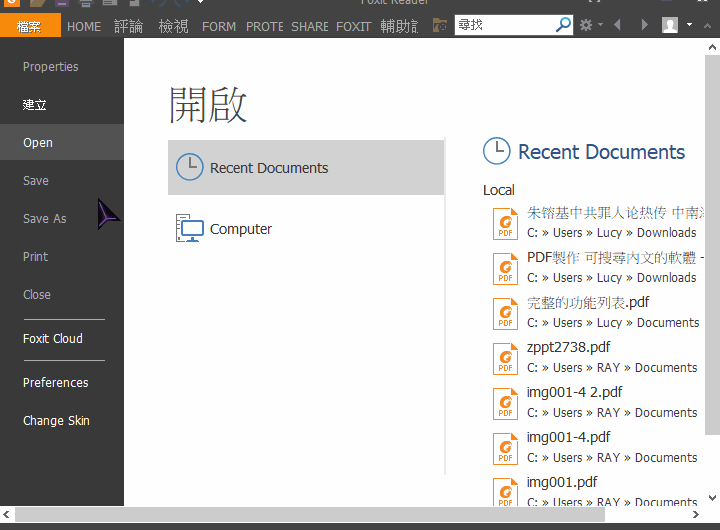Switch to the SHARE tab
This screenshot has height=530, width=720.
[309, 27]
